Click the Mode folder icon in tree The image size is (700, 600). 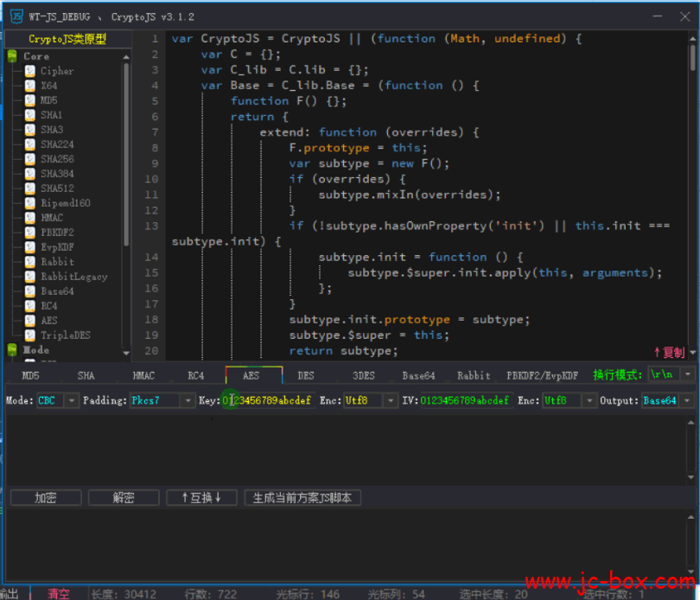[x=13, y=350]
